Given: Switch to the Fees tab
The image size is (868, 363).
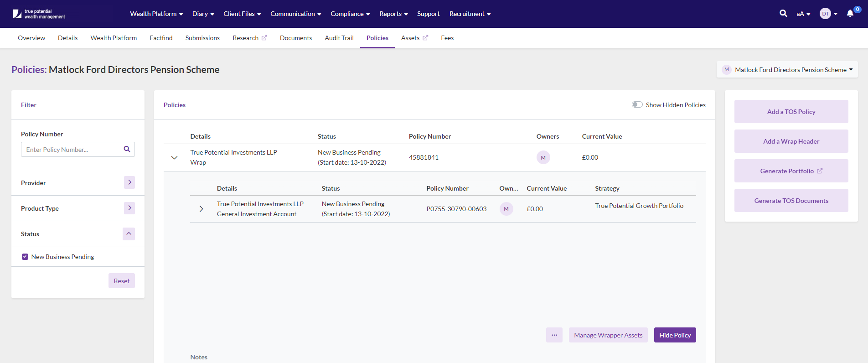Looking at the screenshot, I should [x=447, y=38].
